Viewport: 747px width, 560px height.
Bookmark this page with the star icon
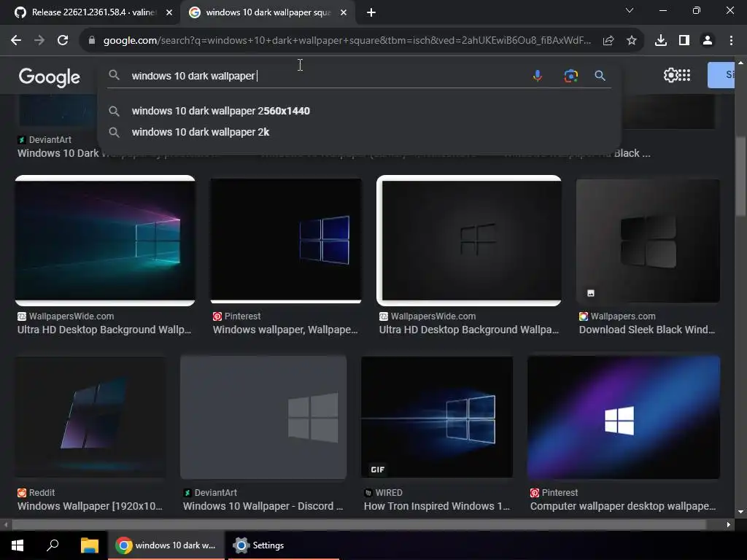coord(632,41)
